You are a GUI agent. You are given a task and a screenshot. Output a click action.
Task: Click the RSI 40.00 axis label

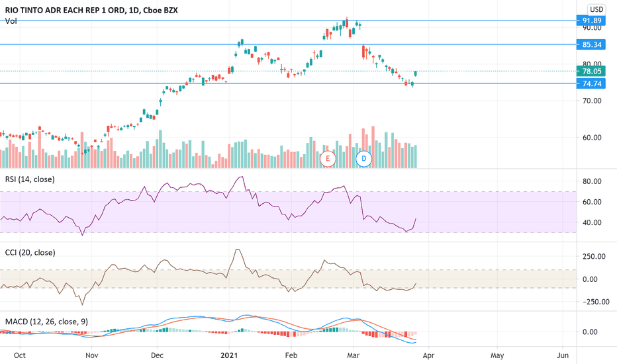(592, 222)
